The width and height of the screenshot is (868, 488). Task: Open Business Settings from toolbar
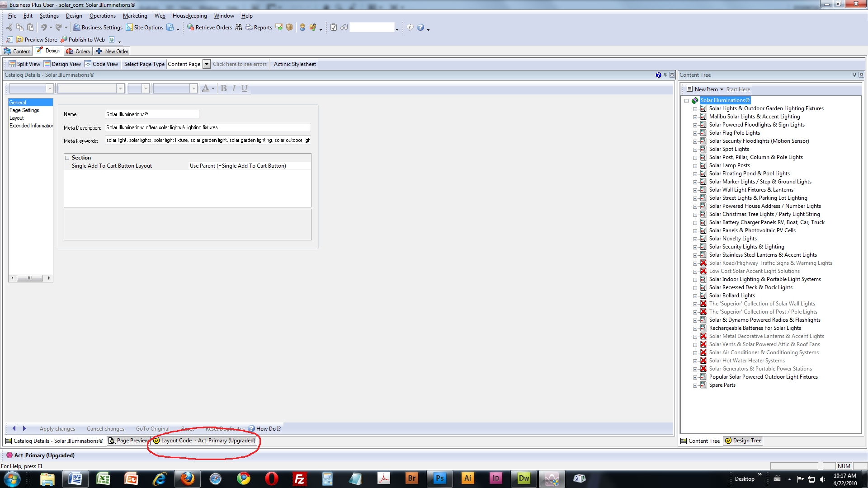[77, 28]
